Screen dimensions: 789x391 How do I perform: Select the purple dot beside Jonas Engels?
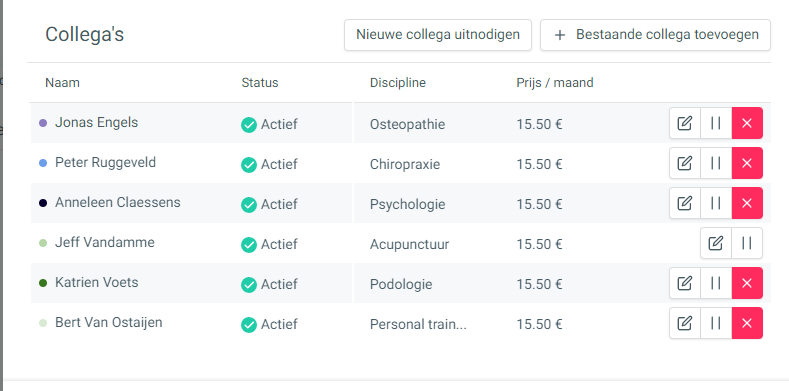pos(43,123)
